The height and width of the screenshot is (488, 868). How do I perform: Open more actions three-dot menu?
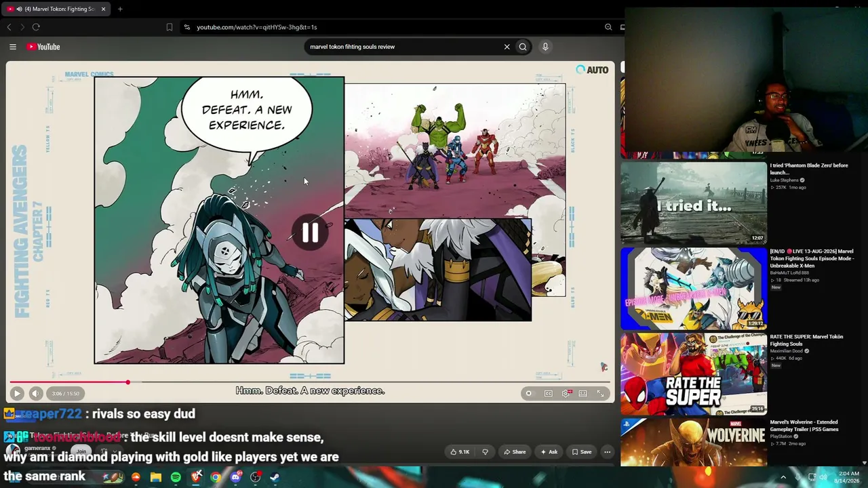point(608,452)
